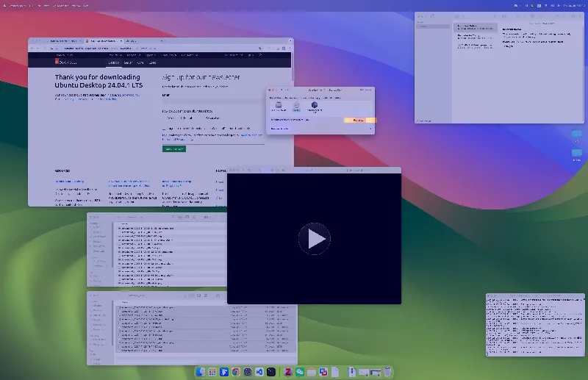Screen dimensions: 588x380
Task: Play the video in the player window
Action: point(315,239)
